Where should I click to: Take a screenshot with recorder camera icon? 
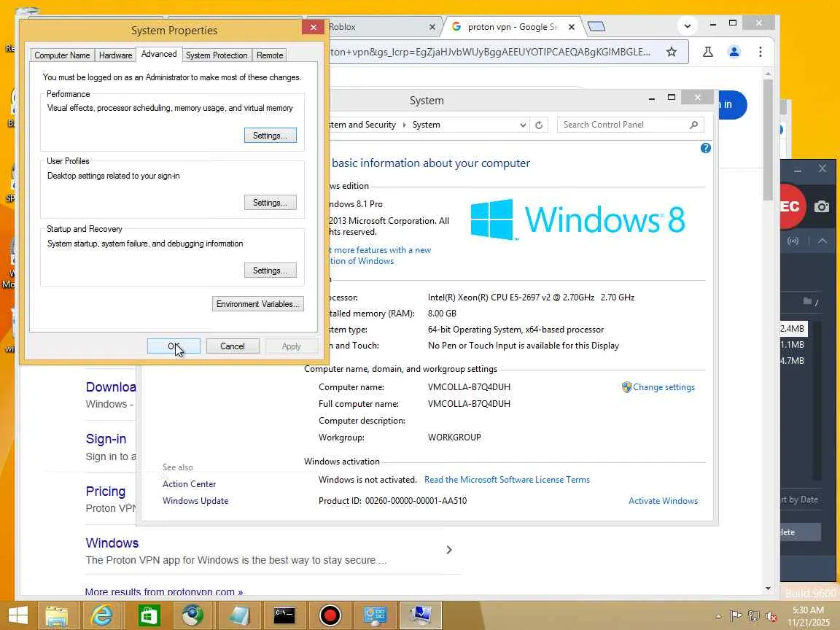[x=822, y=207]
